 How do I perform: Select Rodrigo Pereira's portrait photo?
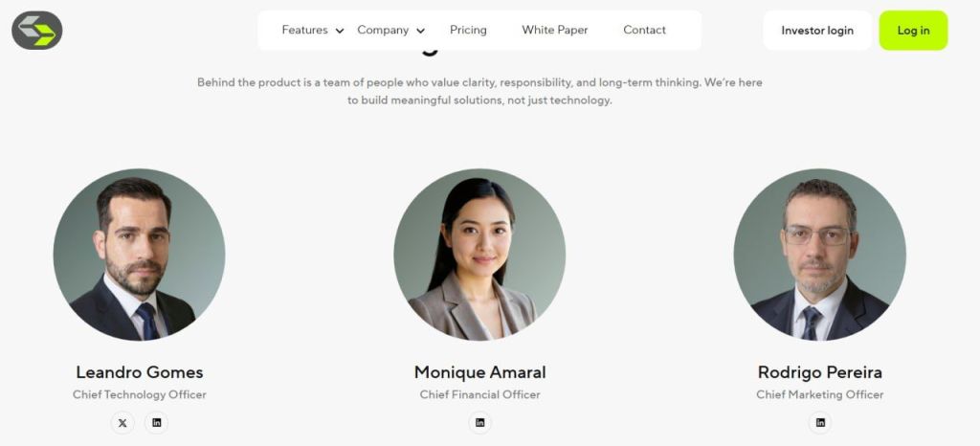[x=819, y=255]
